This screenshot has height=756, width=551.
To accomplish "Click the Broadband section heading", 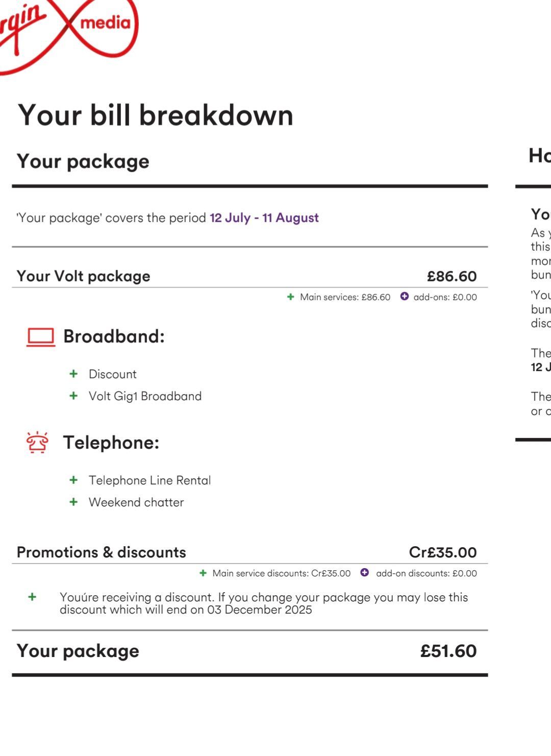I will [x=114, y=336].
